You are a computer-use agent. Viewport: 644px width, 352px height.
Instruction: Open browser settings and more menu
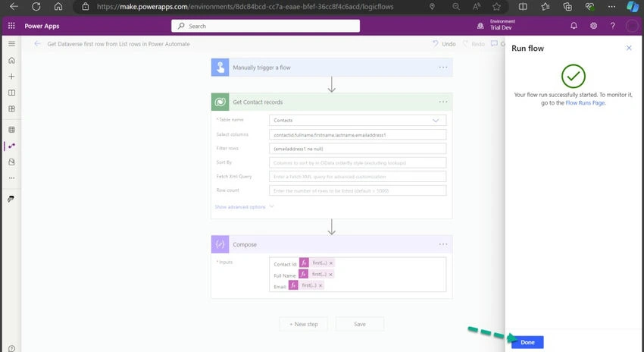click(612, 7)
